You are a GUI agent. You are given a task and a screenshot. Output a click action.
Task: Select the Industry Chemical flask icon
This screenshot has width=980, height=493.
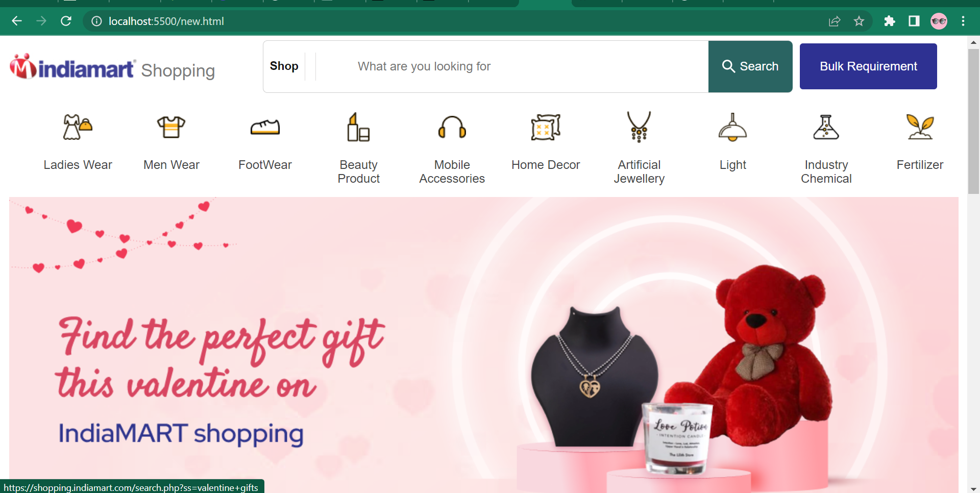[826, 127]
